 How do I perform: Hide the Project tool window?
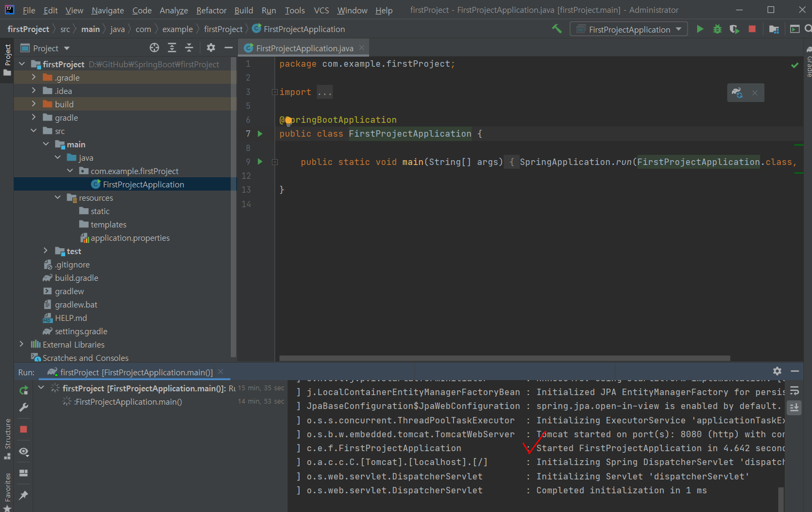click(229, 48)
